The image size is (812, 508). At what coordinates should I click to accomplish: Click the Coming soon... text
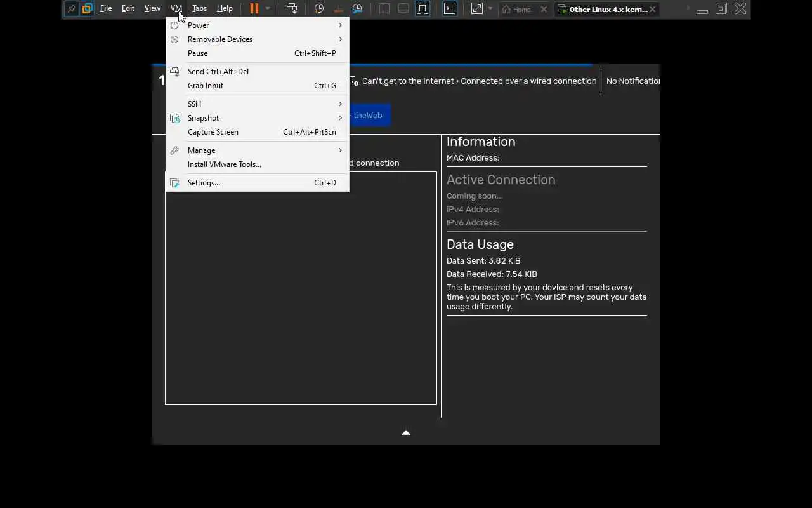475,196
